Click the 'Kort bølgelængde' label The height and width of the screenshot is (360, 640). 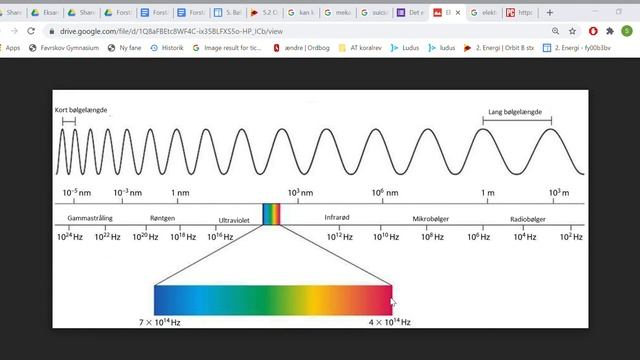tap(81, 110)
